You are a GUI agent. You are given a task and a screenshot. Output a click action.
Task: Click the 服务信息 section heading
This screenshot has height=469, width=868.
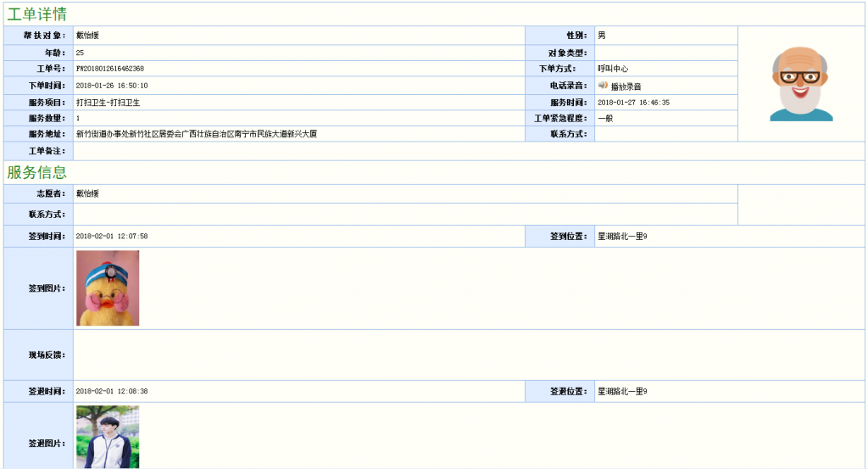(36, 173)
